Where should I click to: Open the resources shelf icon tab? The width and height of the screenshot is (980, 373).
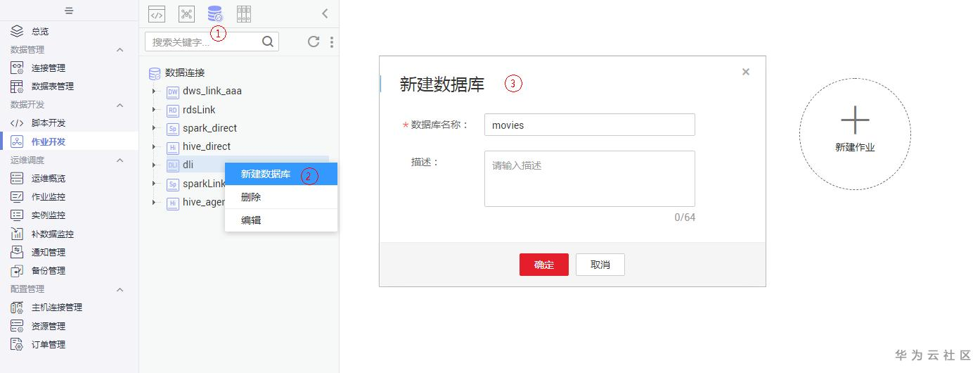[243, 13]
